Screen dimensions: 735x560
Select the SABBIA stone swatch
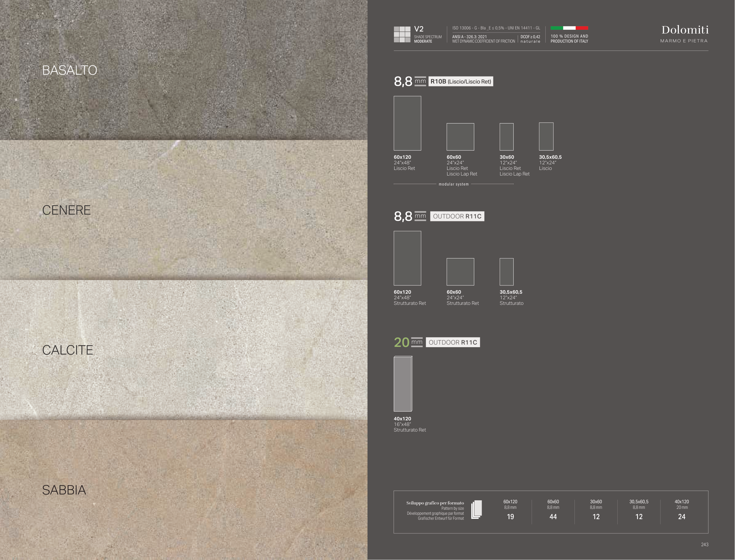tap(183, 490)
